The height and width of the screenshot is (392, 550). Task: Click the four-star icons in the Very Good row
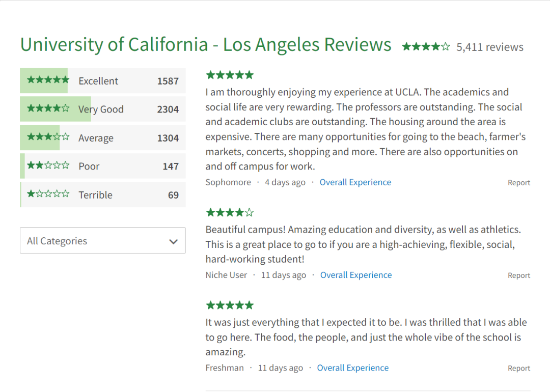coord(48,108)
